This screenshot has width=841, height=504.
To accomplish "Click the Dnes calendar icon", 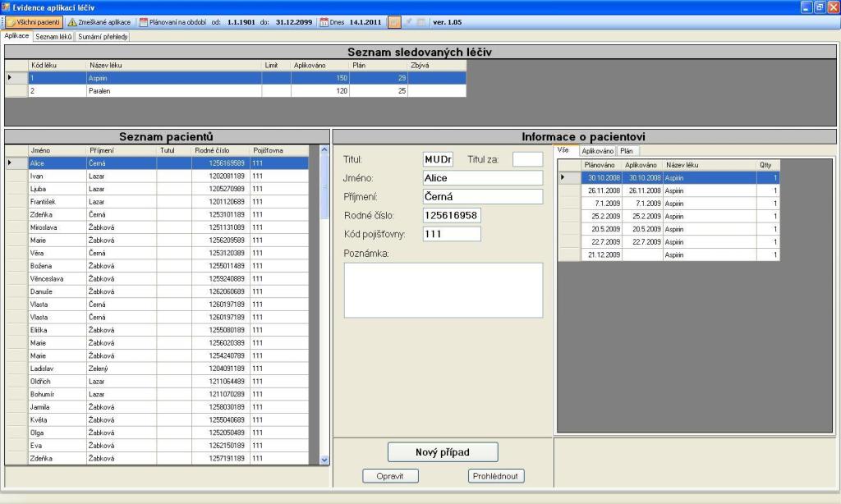I will (x=324, y=22).
